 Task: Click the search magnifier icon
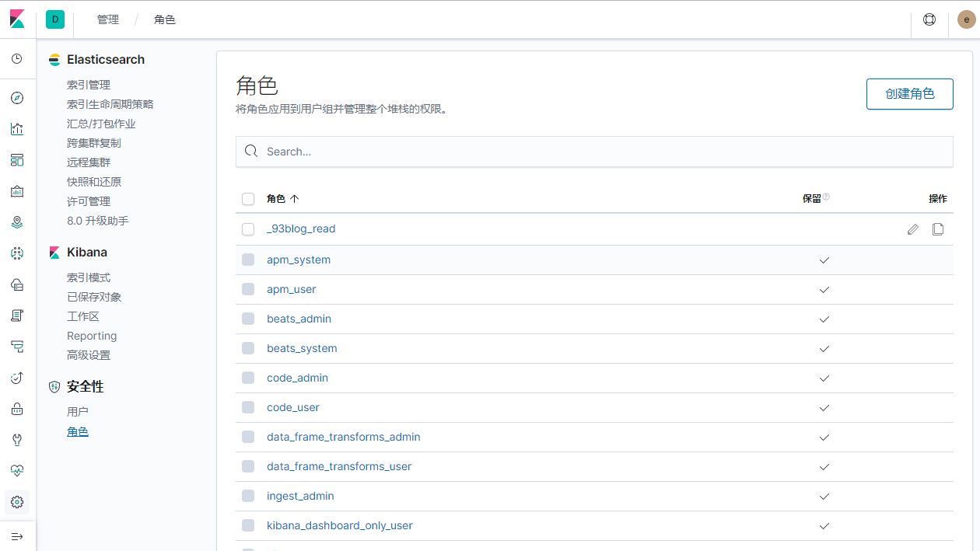(250, 151)
